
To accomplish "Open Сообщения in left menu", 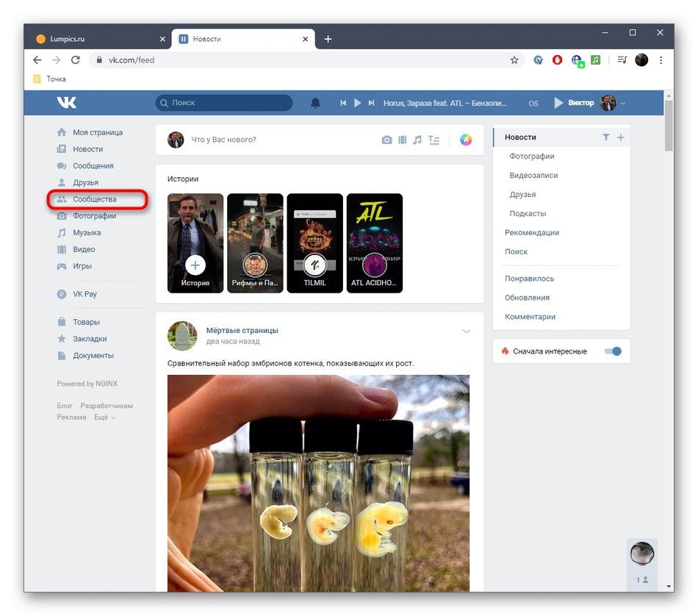I will tap(93, 165).
